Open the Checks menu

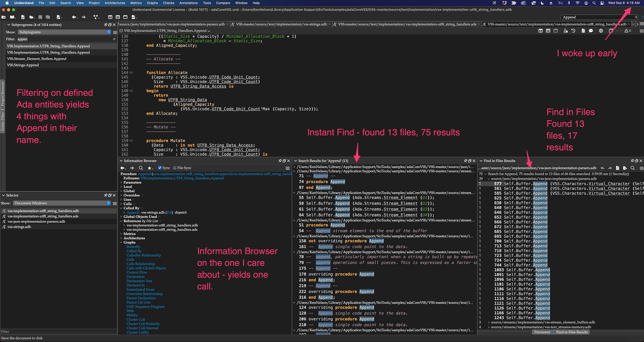pos(168,3)
